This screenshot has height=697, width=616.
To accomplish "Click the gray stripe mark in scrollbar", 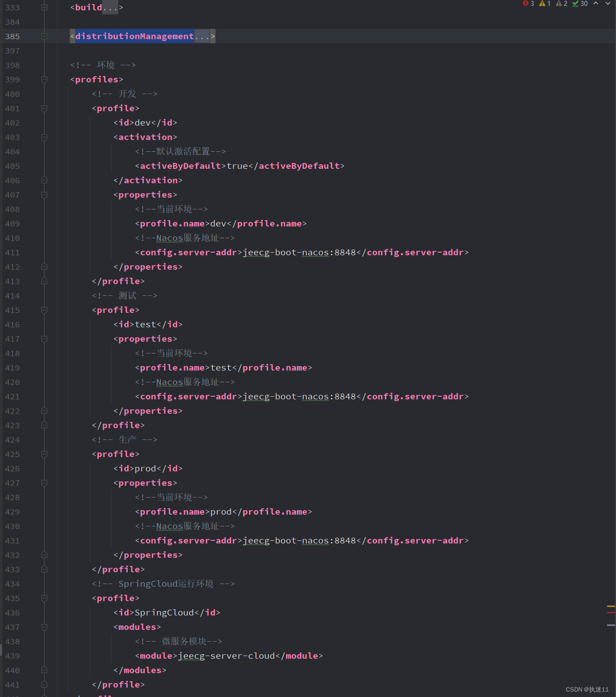I will (611, 625).
